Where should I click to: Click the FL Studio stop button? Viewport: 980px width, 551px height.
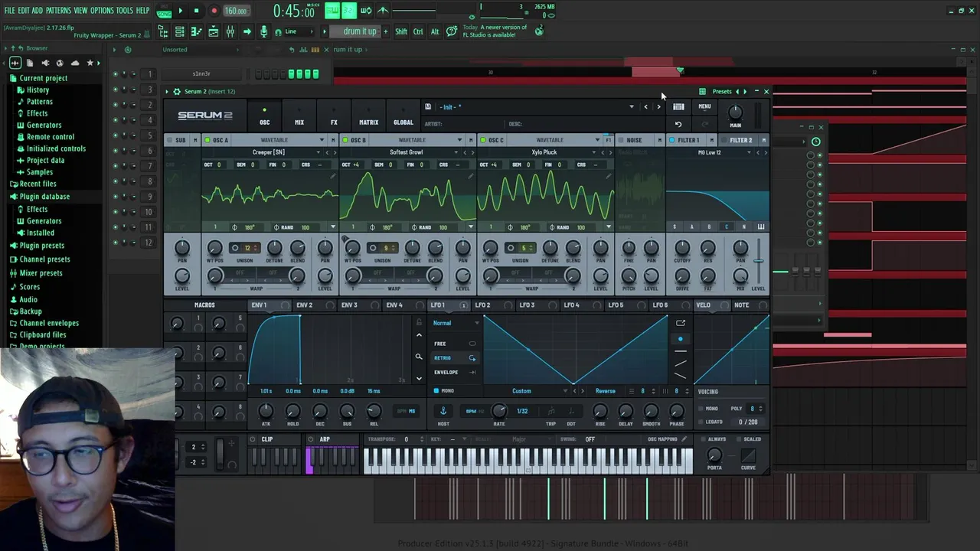point(197,11)
